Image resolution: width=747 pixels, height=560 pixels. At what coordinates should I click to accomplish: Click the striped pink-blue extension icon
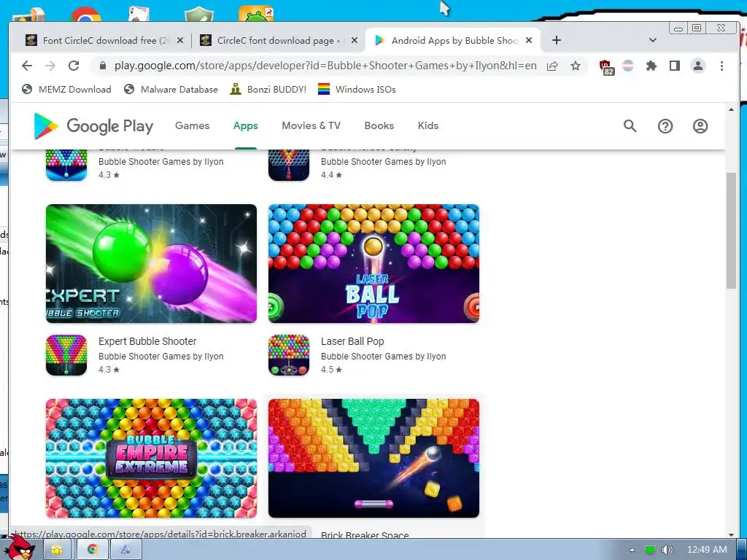(x=628, y=66)
